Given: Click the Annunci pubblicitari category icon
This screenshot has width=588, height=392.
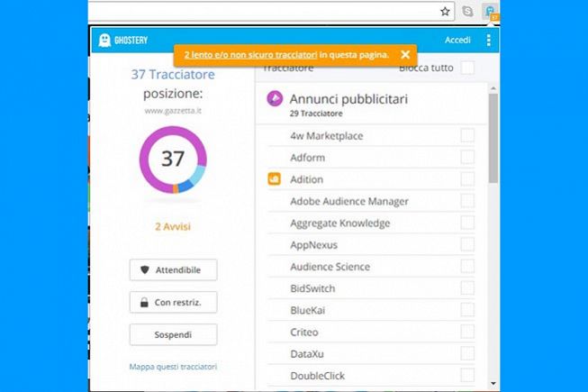Looking at the screenshot, I should [275, 98].
